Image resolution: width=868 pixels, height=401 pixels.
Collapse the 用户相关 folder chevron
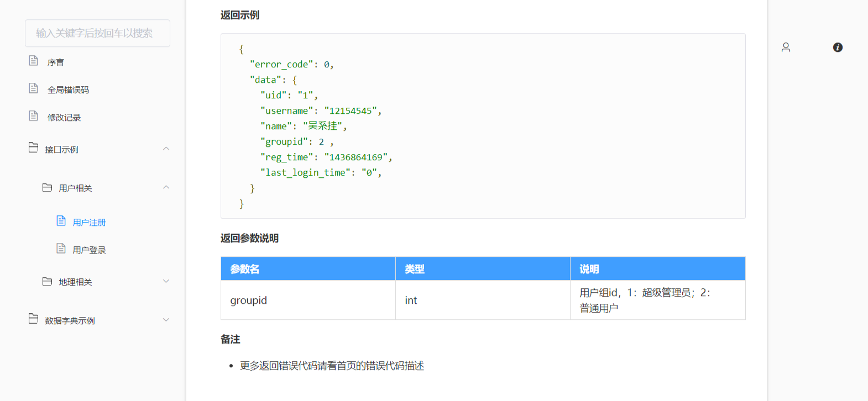click(166, 187)
